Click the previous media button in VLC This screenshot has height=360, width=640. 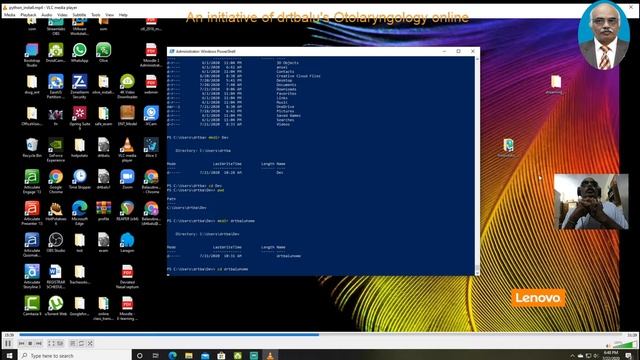coord(22,344)
